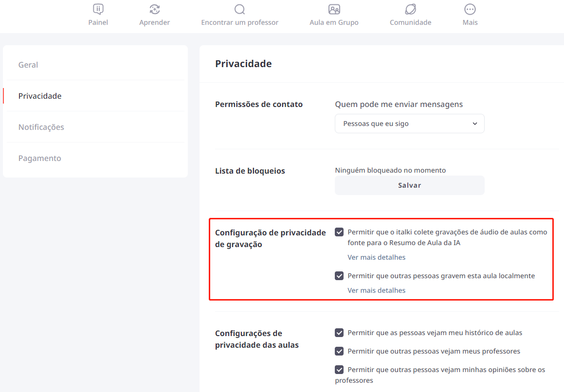The image size is (564, 392).
Task: Open the Mais three-dots icon
Action: 470,9
